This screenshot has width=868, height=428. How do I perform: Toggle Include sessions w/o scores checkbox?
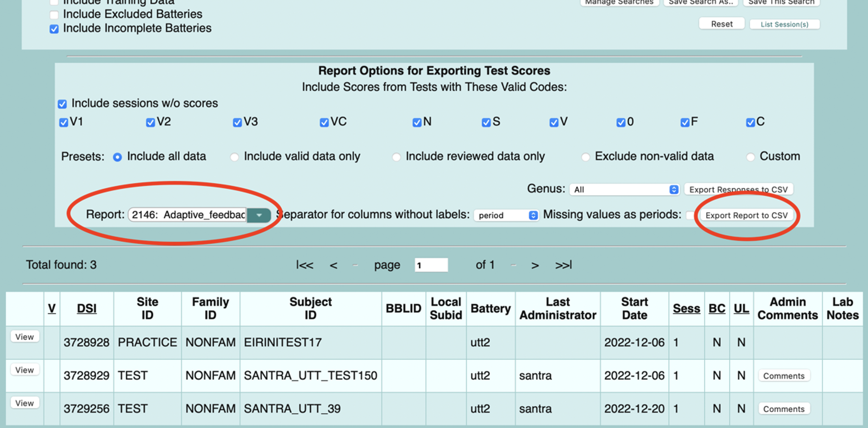point(62,104)
